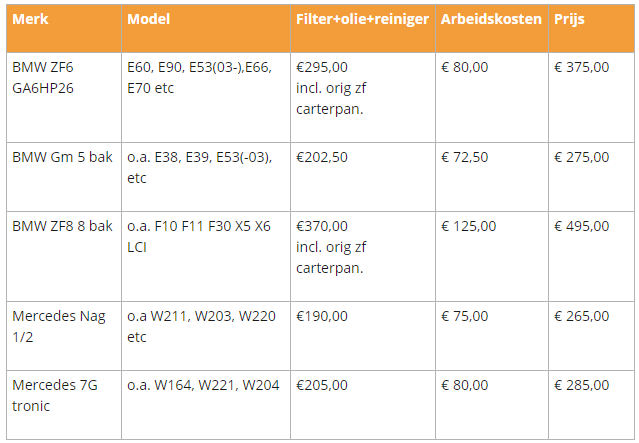The image size is (639, 443).
Task: Click the F10 F11 F30 model cell
Action: pyautogui.click(x=199, y=236)
